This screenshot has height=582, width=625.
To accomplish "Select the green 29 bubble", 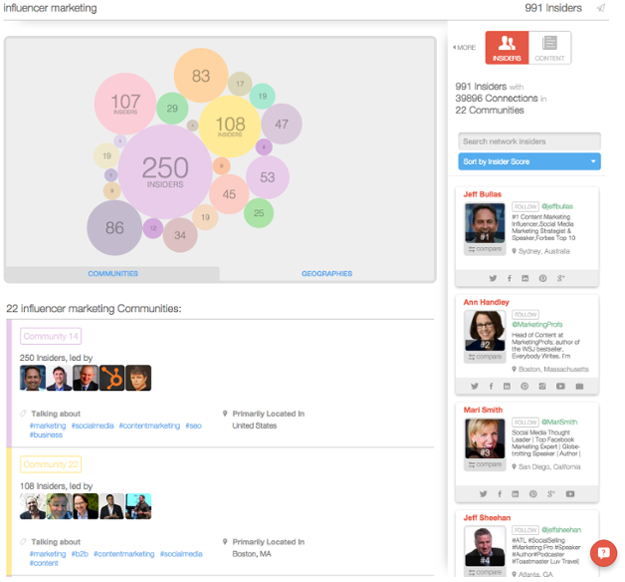I will 172,108.
